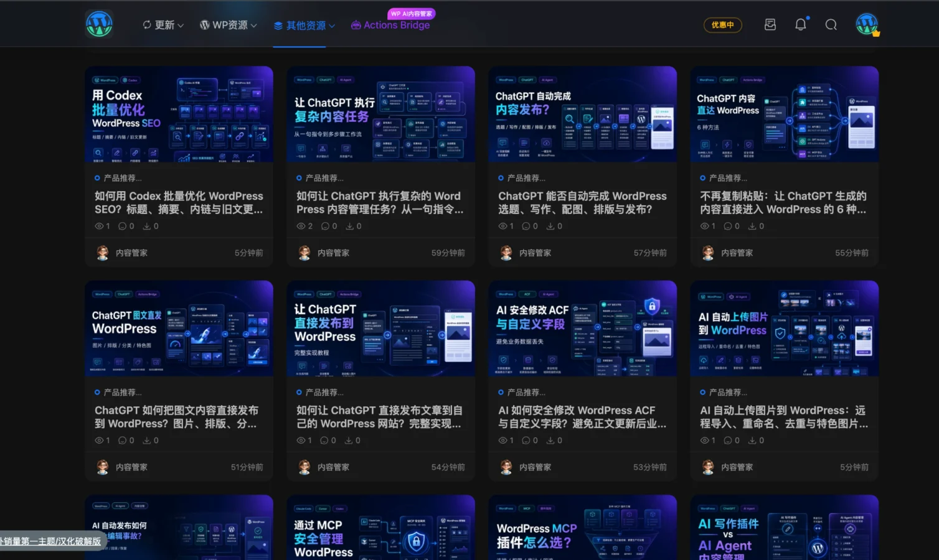
Task: Open article 如何让 ChatGPT 执行复杂的 WordPress 内容管理任务
Action: pyautogui.click(x=380, y=203)
